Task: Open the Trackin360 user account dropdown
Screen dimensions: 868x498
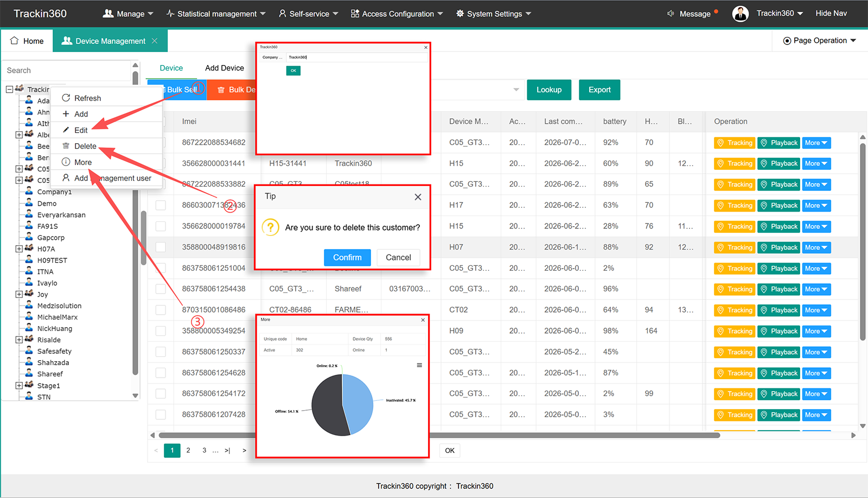Action: pos(780,14)
